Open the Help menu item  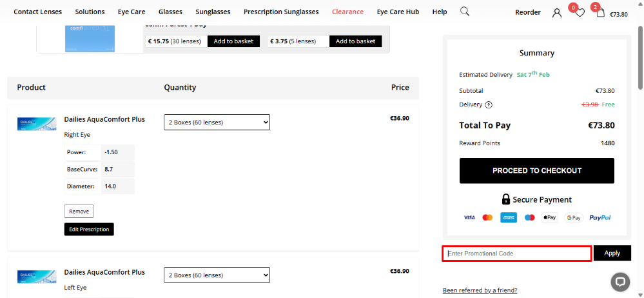[x=440, y=12]
